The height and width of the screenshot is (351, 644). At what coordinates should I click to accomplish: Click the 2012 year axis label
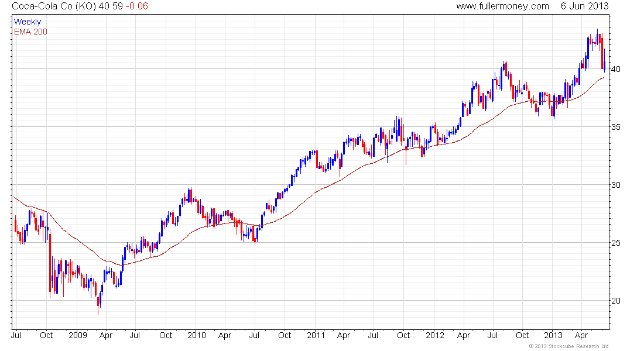pyautogui.click(x=435, y=335)
